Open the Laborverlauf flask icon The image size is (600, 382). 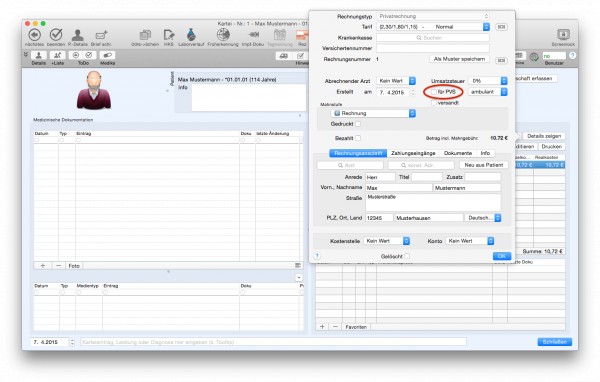[x=191, y=35]
